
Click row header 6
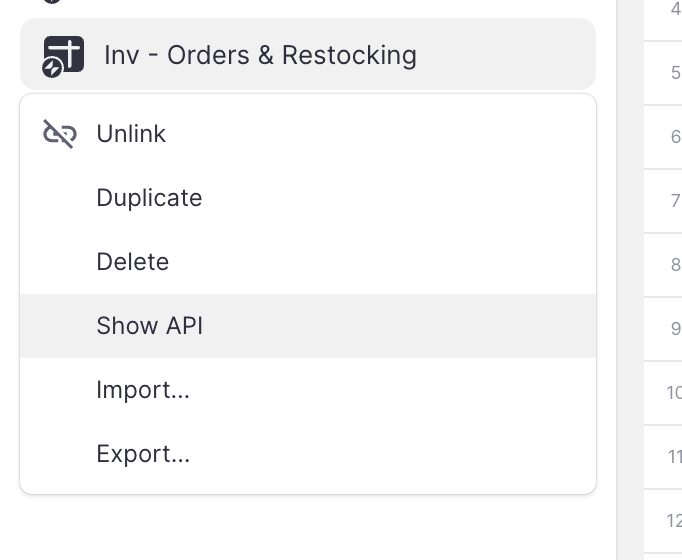(x=675, y=137)
